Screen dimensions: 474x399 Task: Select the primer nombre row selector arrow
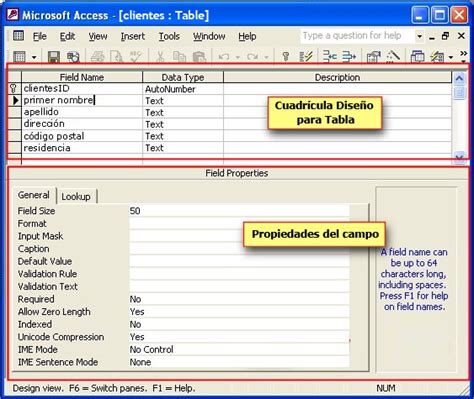point(14,100)
